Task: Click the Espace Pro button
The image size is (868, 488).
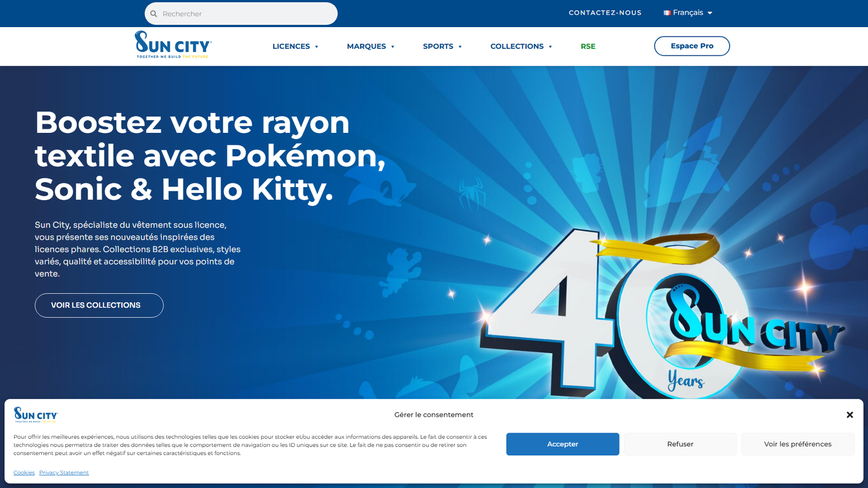Action: pos(692,46)
